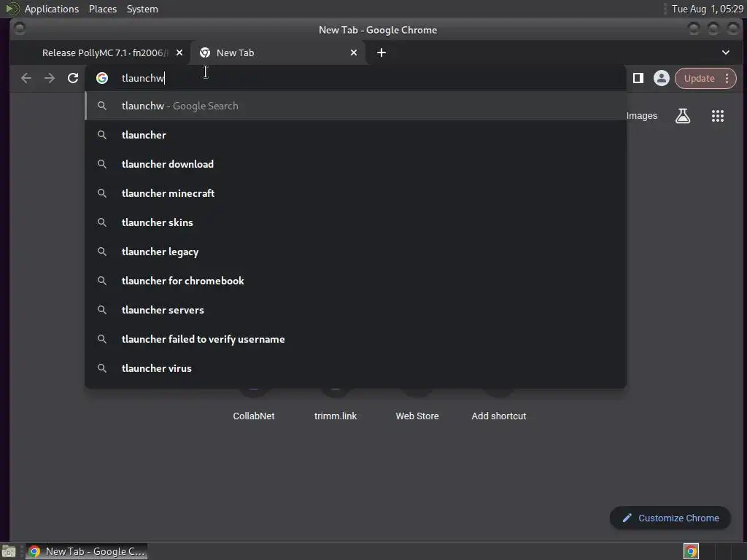Click search icon beside 'tlauncher virus'
Image resolution: width=747 pixels, height=560 pixels.
click(102, 368)
